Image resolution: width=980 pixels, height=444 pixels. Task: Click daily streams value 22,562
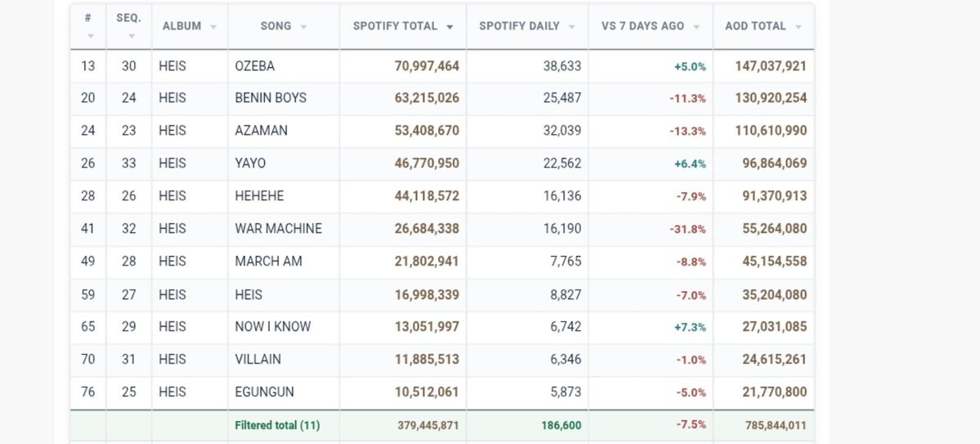(x=562, y=164)
